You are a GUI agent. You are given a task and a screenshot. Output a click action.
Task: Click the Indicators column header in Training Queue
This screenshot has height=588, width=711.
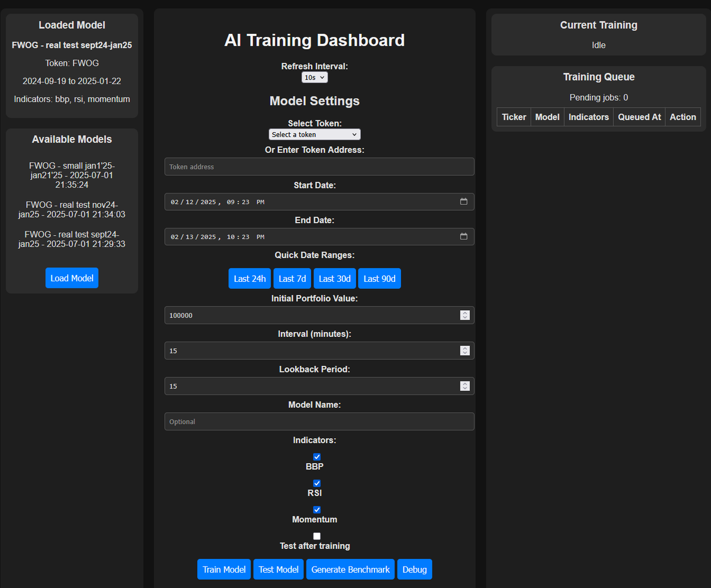[589, 117]
